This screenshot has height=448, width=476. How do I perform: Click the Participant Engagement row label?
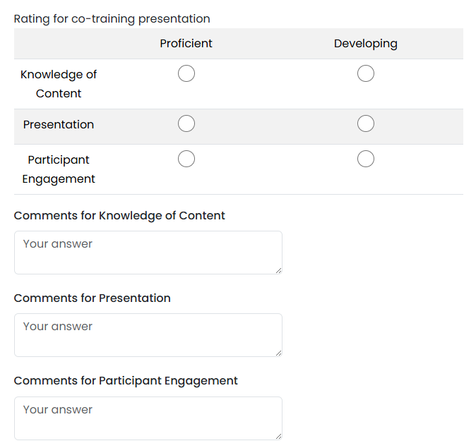click(59, 169)
